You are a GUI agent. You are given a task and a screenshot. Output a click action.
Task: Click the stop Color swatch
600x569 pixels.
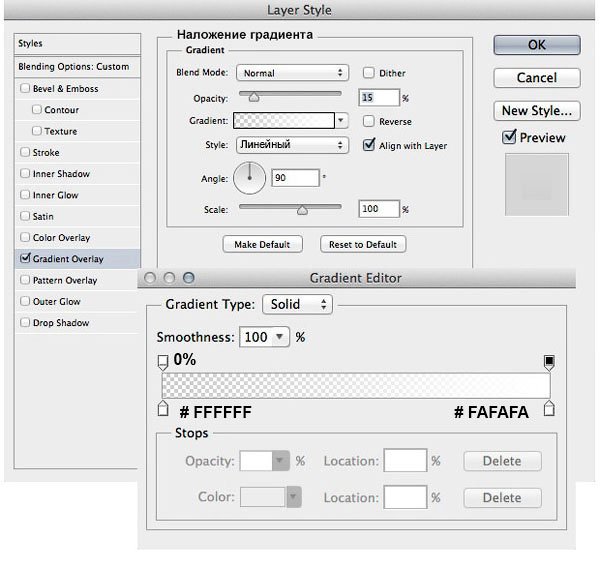(x=263, y=497)
